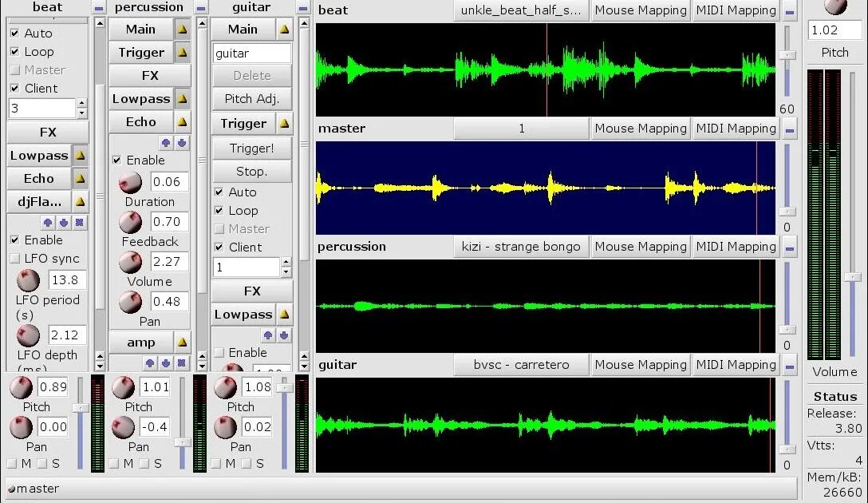Move guitar Lowpass effect up
Screen dimensions: 868x503
click(x=268, y=335)
